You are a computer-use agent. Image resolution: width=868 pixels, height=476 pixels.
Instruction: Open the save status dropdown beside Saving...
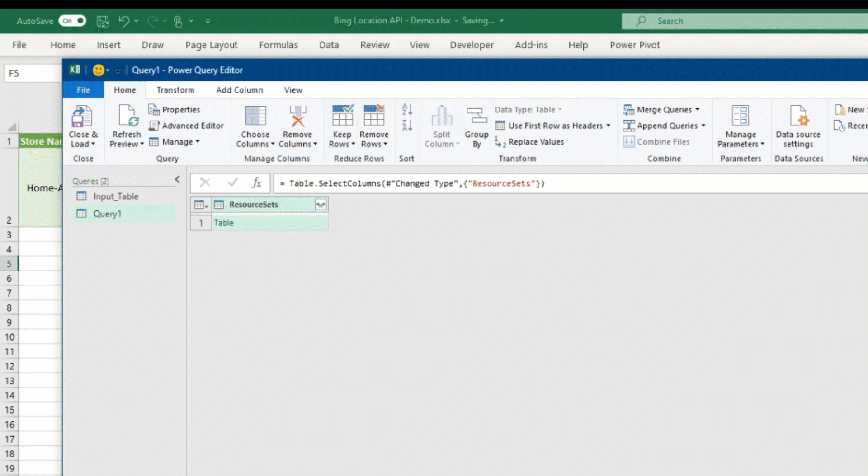click(x=502, y=21)
